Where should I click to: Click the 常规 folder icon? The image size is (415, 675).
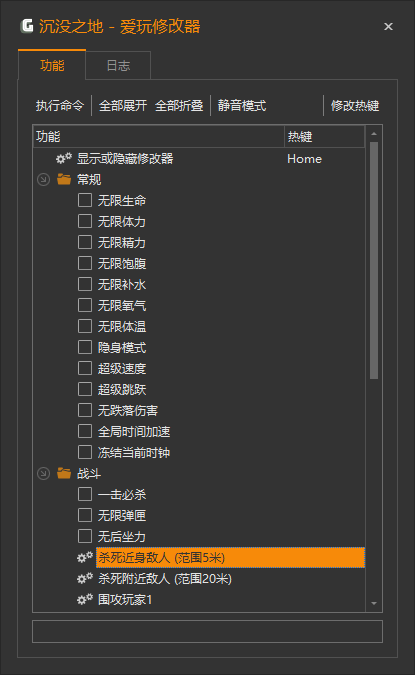click(x=64, y=179)
